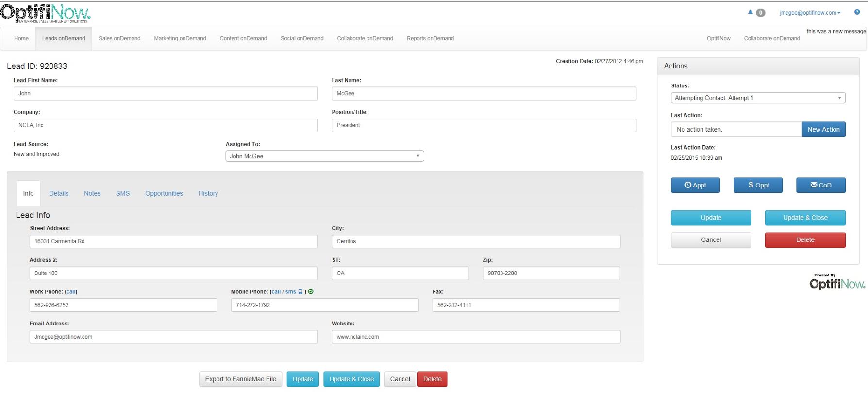Click the Website field
Image resolution: width=868 pixels, height=409 pixels.
[476, 337]
